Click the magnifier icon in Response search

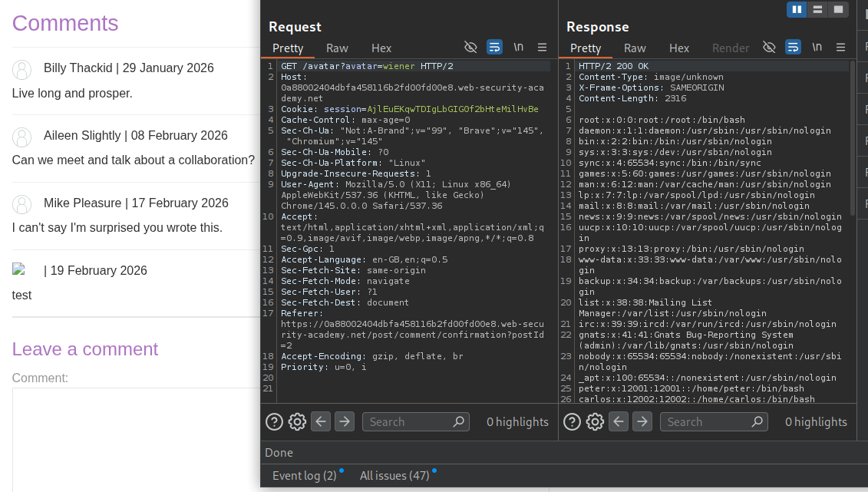[757, 421]
